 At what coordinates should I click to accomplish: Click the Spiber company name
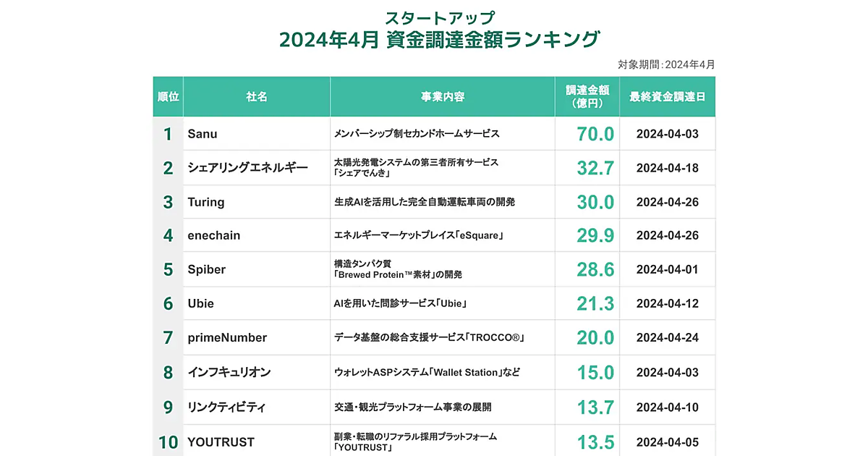click(207, 269)
